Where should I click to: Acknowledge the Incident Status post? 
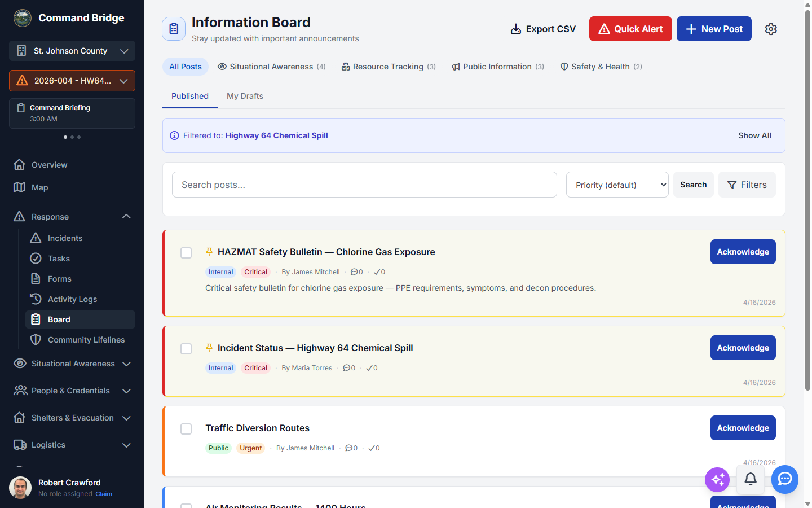(743, 348)
